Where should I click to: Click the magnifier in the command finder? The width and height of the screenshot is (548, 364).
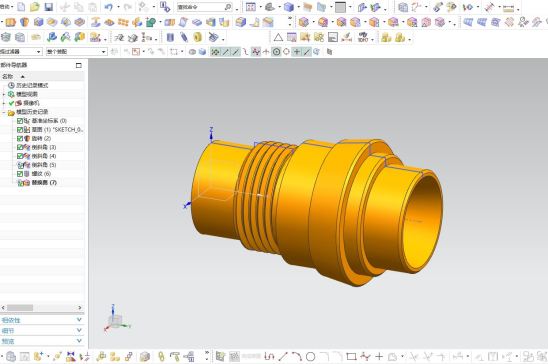228,7
